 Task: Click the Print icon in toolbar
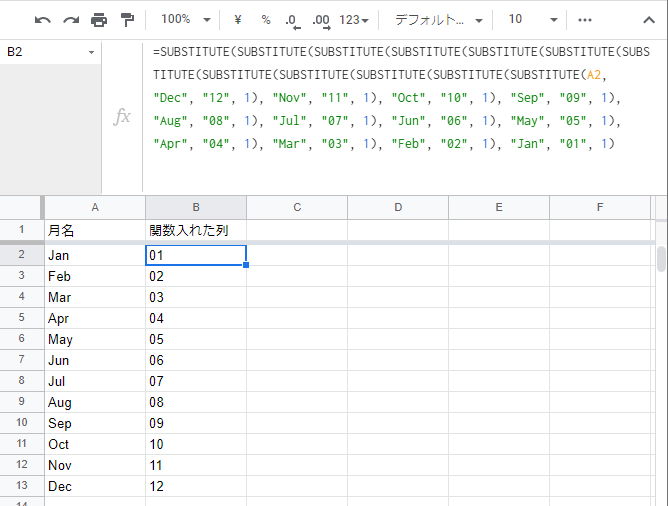[x=99, y=19]
